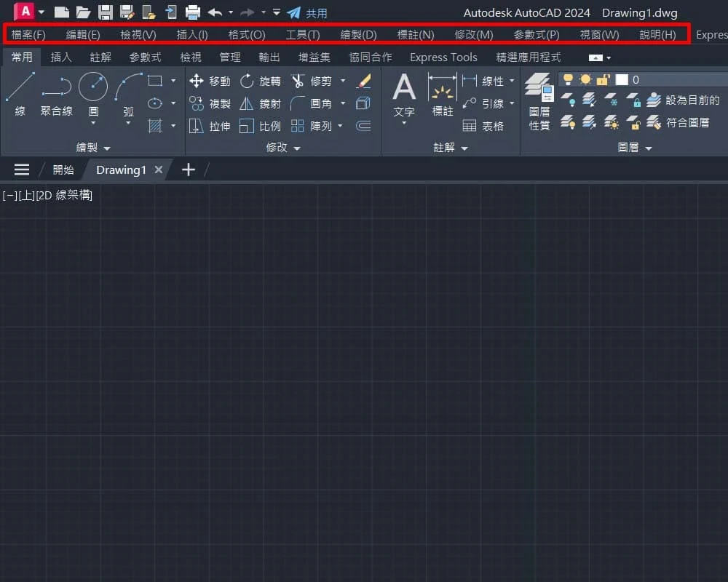The height and width of the screenshot is (582, 728).
Task: Open the 檔案(F) menu
Action: click(x=28, y=35)
